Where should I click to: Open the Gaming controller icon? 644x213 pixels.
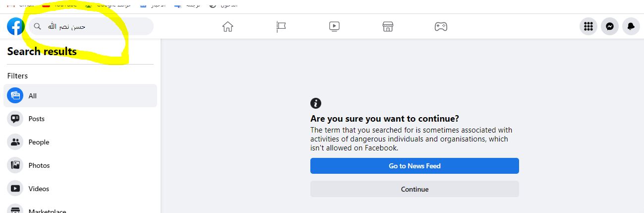click(x=441, y=27)
